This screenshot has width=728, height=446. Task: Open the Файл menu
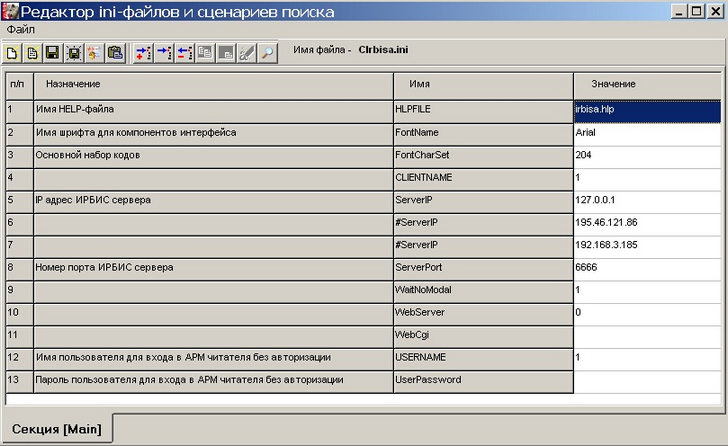[20, 30]
